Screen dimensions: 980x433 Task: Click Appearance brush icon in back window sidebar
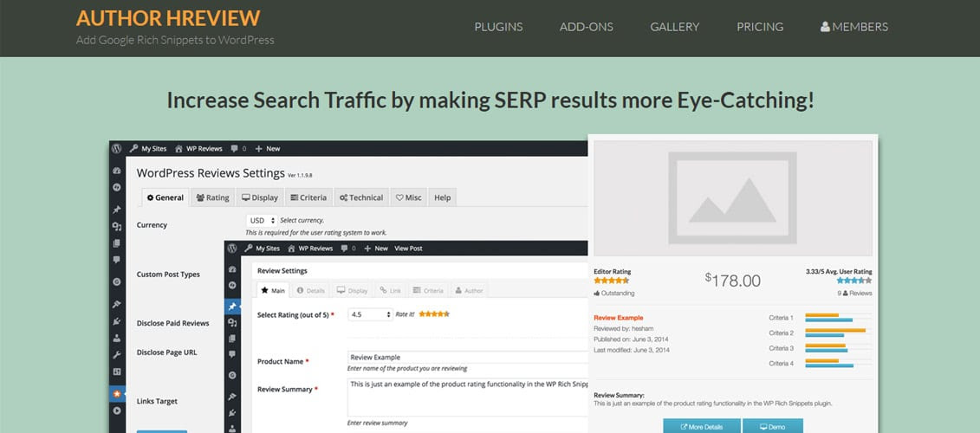point(117,304)
